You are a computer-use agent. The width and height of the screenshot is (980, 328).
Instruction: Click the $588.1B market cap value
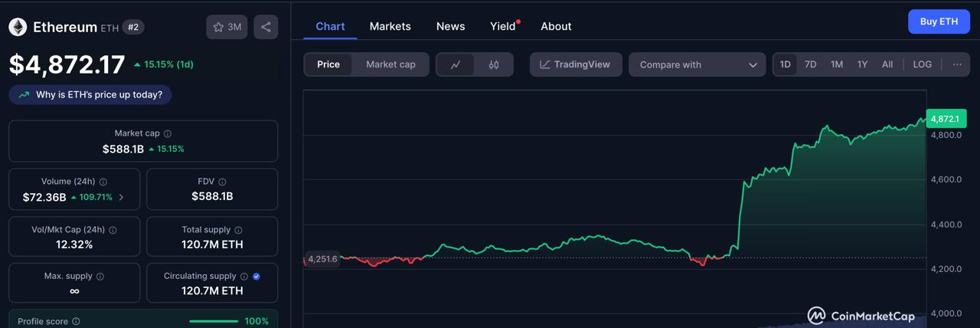pos(123,149)
